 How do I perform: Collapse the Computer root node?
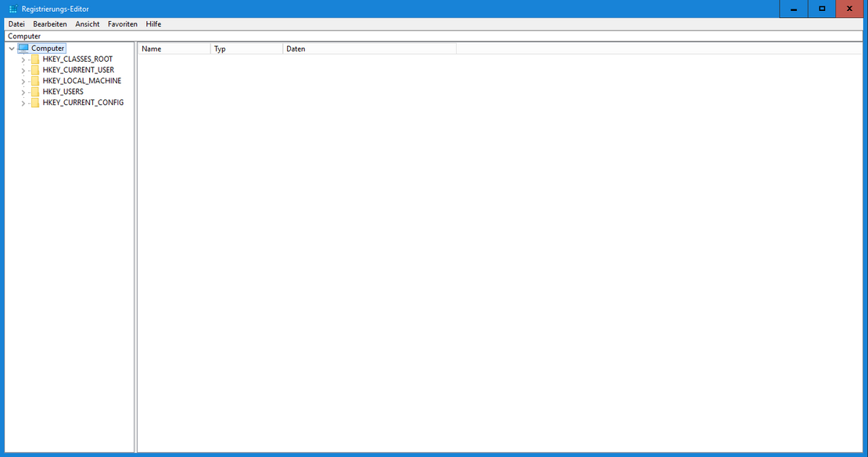(x=11, y=49)
